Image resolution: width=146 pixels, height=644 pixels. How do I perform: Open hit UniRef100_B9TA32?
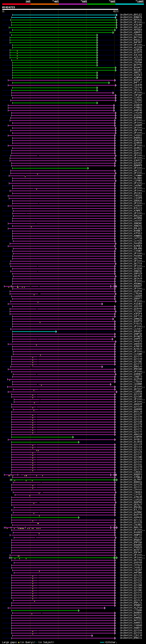pos(131,20)
